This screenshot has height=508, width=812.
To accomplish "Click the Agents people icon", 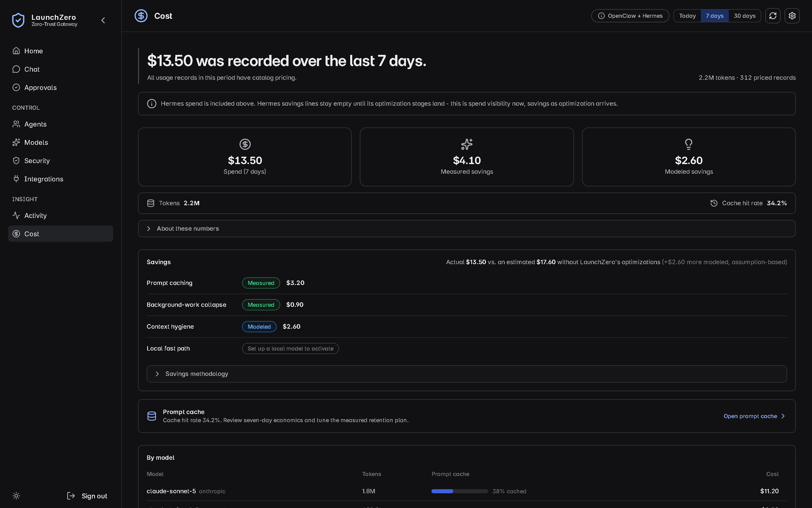I will click(16, 124).
